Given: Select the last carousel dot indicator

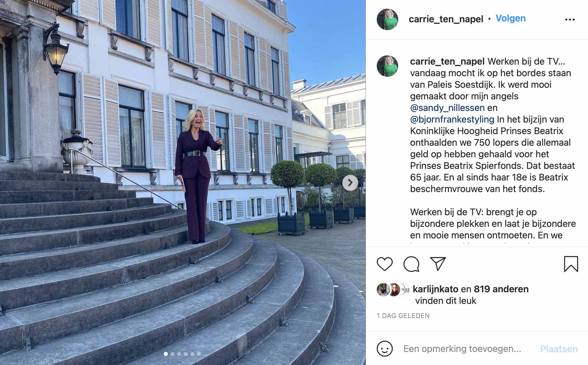Looking at the screenshot, I should (x=199, y=354).
